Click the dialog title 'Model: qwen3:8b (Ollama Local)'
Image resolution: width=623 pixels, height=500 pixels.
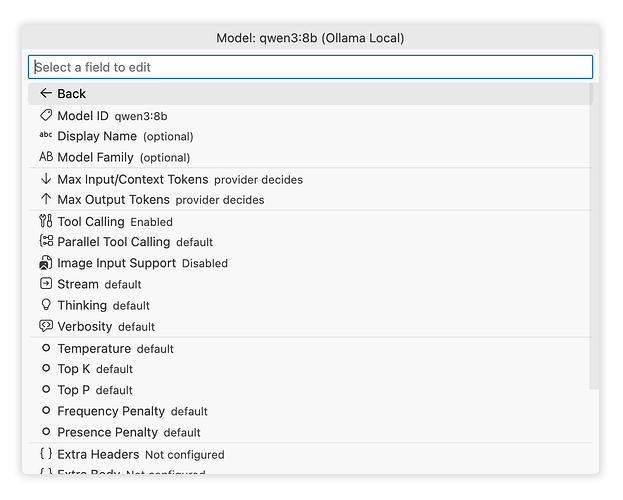coord(310,38)
